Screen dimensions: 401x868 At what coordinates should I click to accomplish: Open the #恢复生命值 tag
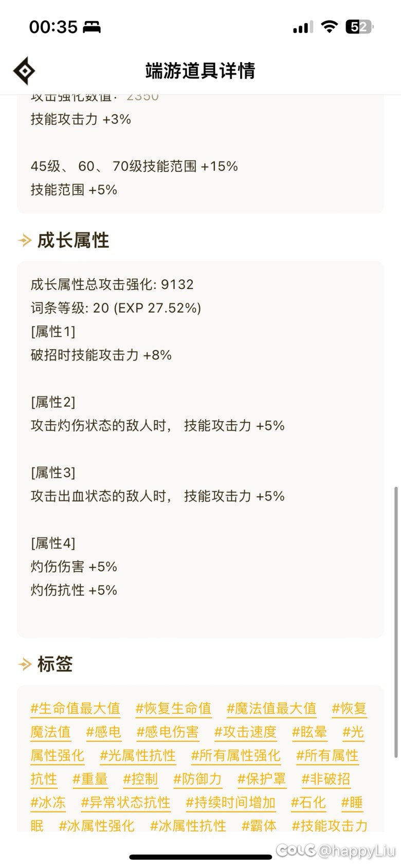coord(173,709)
